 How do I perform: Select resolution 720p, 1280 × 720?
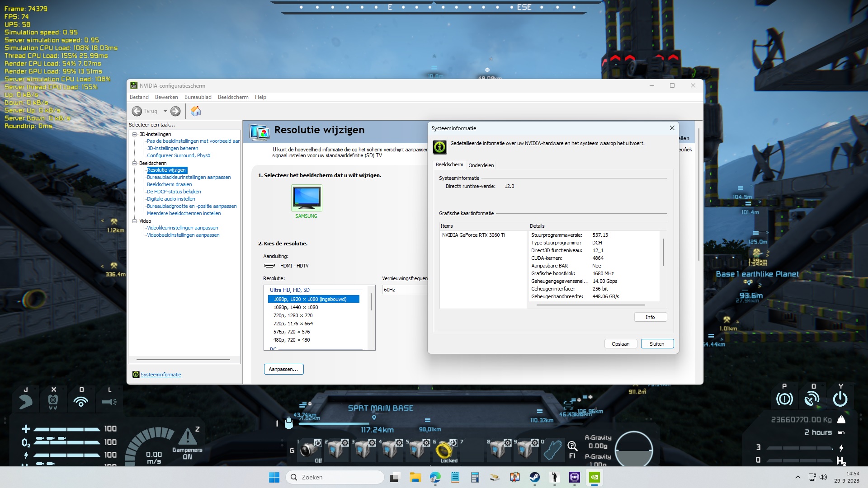tap(293, 315)
